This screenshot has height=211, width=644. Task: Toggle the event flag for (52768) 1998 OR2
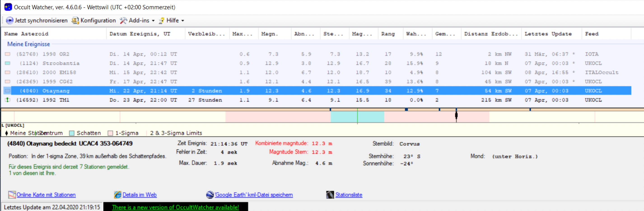coord(7,54)
